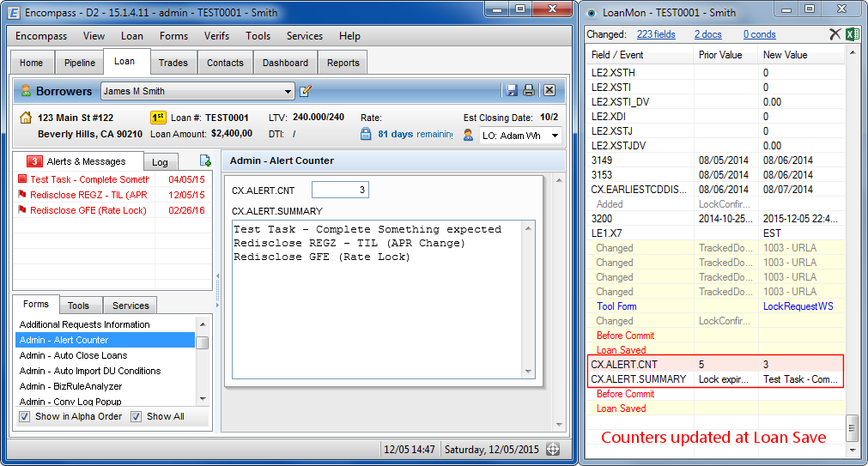Image resolution: width=868 pixels, height=466 pixels.
Task: Open the Forms menu
Action: point(173,36)
